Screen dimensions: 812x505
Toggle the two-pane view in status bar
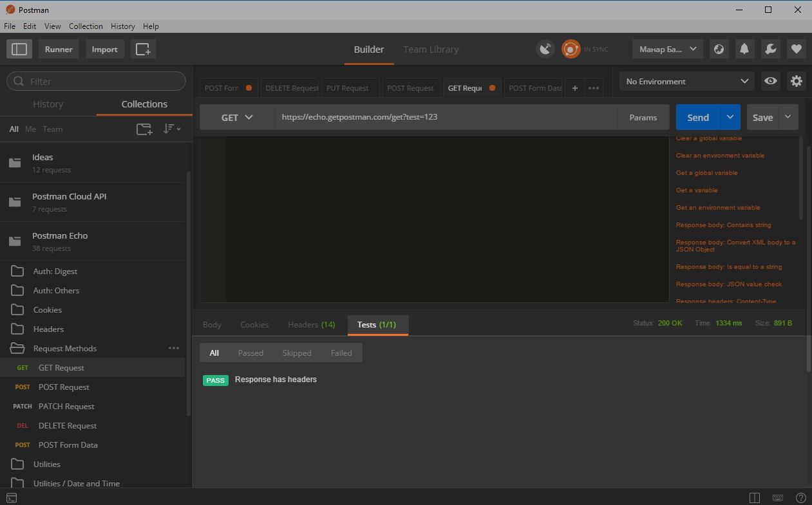click(x=753, y=497)
